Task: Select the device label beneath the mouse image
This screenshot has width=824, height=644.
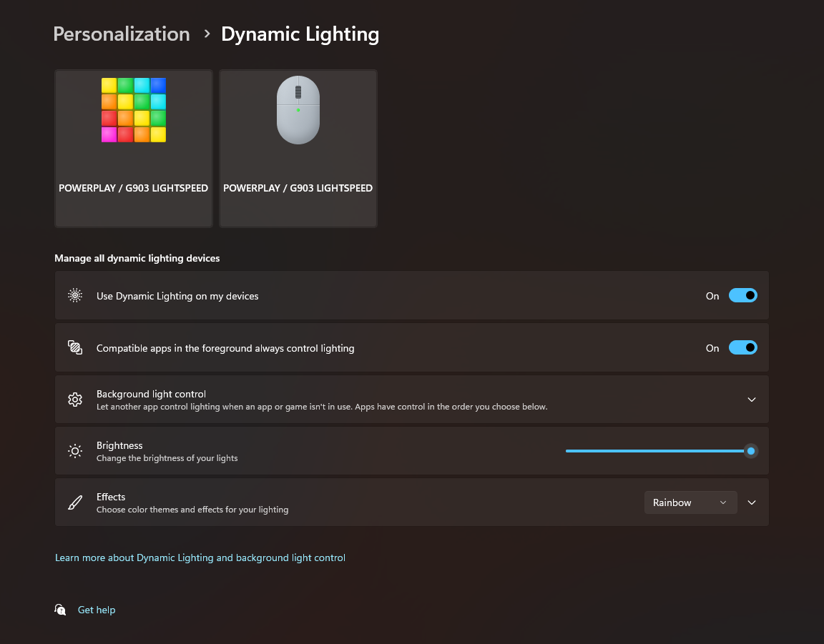Action: click(298, 189)
